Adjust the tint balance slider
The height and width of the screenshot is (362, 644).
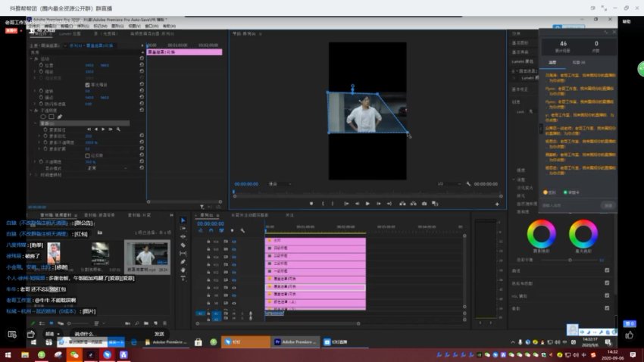(x=570, y=260)
